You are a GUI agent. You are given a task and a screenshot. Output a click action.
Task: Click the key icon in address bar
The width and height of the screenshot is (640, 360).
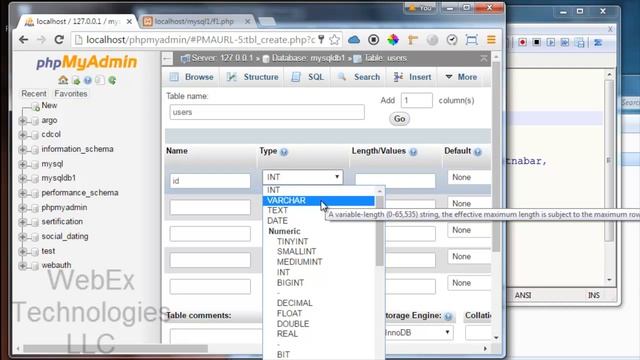(x=321, y=40)
